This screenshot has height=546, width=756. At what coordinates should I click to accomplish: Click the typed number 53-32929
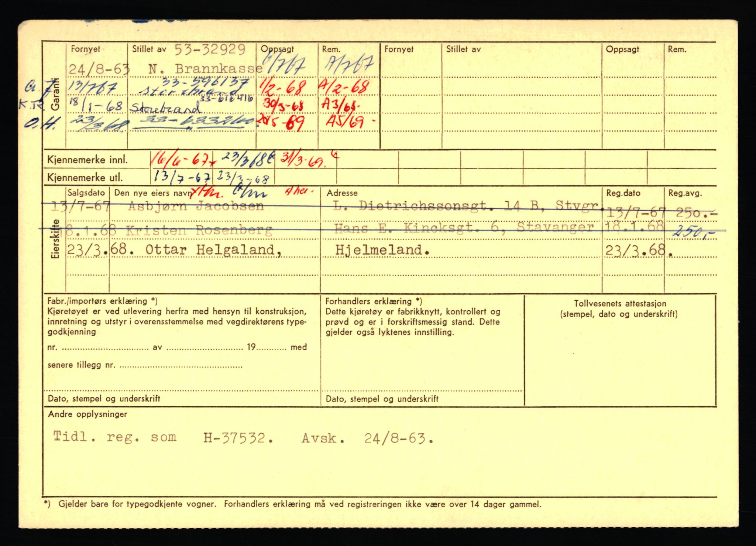[x=210, y=50]
